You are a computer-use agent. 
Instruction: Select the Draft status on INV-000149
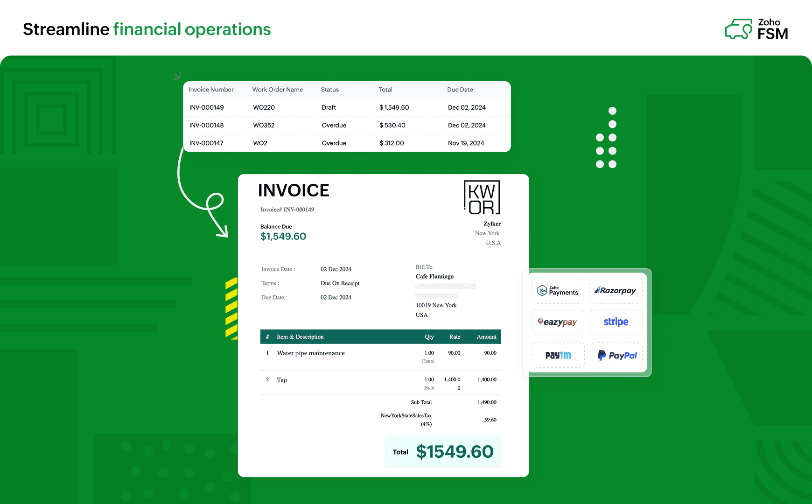329,107
